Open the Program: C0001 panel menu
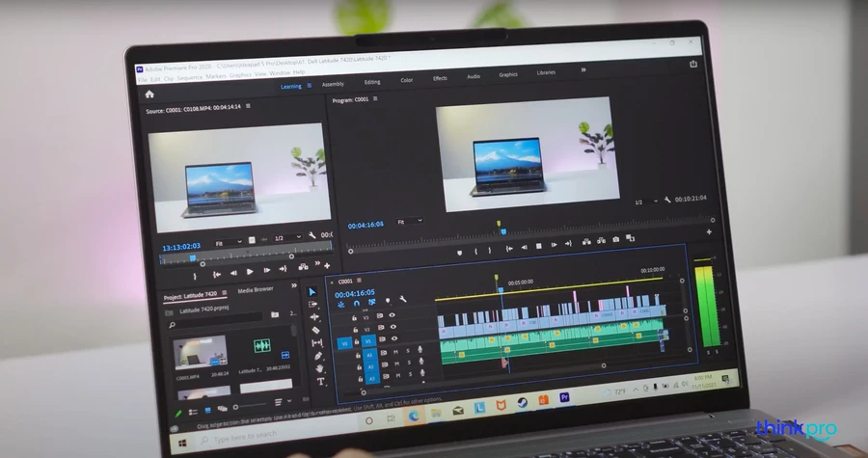Viewport: 868px width, 458px height. (375, 99)
